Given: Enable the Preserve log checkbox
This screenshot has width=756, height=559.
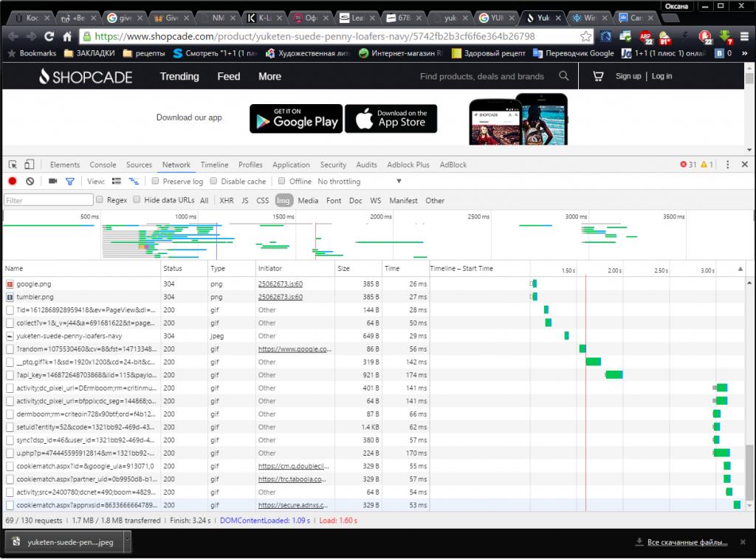Looking at the screenshot, I should pos(156,181).
